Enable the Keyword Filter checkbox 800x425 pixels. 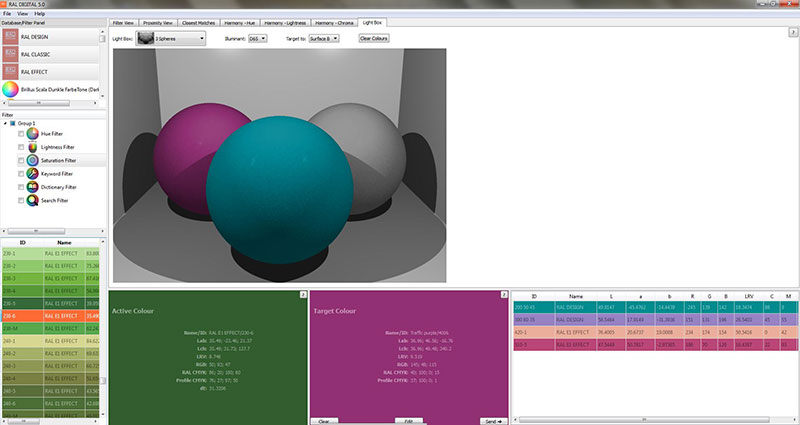[x=21, y=174]
